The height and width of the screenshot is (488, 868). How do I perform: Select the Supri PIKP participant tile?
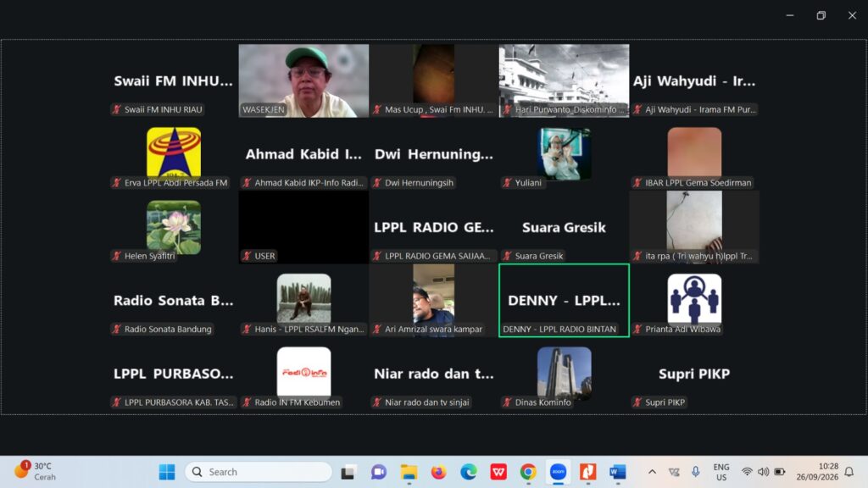(694, 374)
